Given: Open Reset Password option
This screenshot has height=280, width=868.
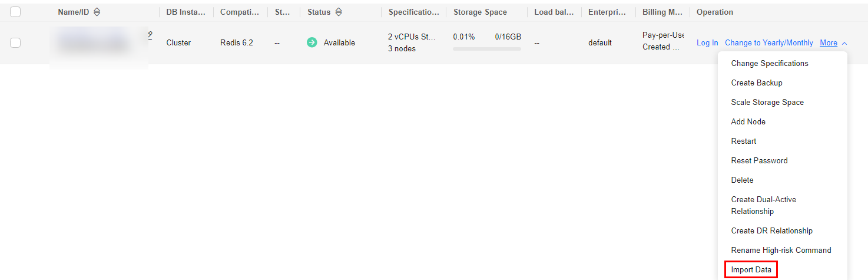Looking at the screenshot, I should click(x=759, y=160).
